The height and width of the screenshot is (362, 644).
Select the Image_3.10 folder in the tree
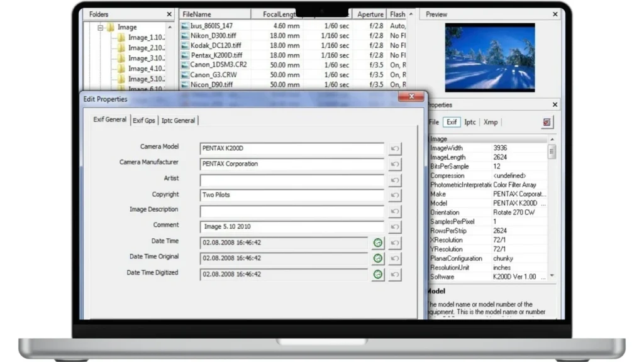click(146, 58)
